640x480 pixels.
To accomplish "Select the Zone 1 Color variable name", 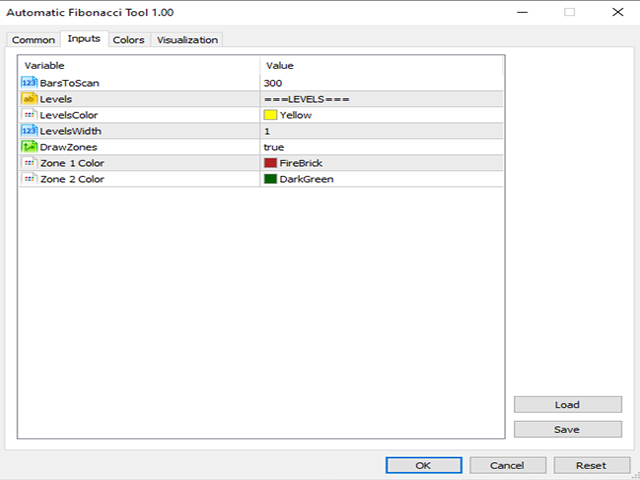I will (72, 163).
